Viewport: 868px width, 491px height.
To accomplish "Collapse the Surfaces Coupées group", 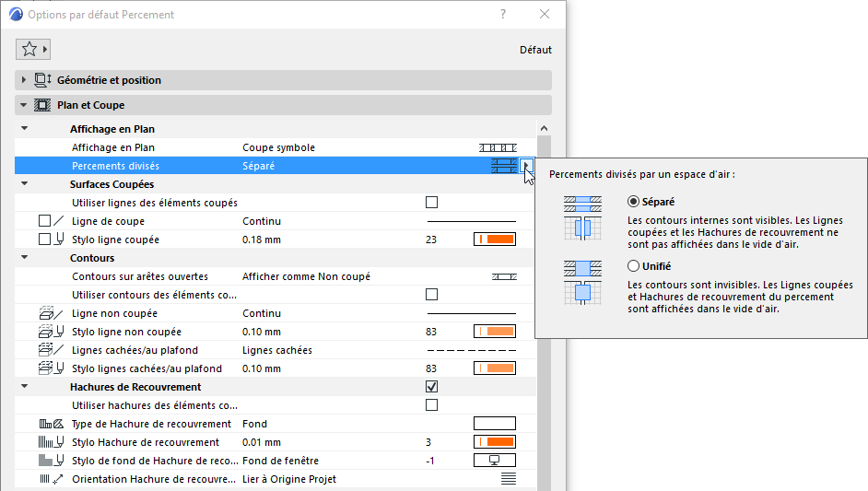I will [x=24, y=183].
